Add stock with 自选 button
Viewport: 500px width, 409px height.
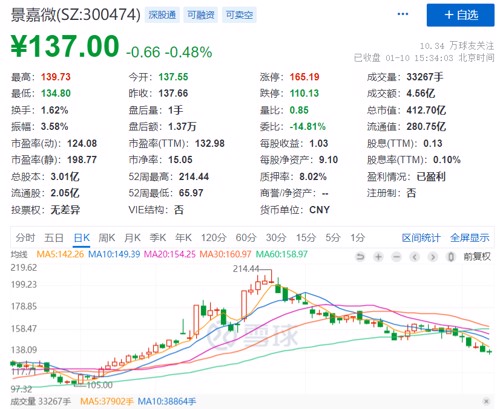(x=461, y=15)
